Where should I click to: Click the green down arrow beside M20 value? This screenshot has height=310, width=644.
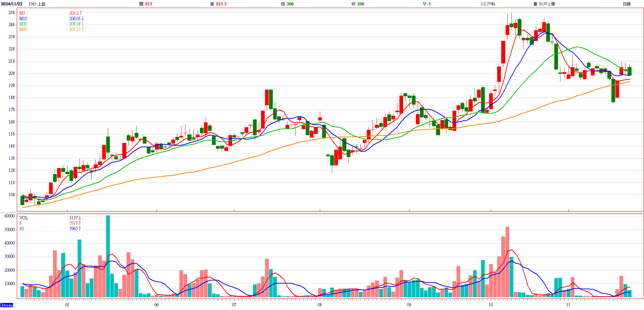[83, 24]
